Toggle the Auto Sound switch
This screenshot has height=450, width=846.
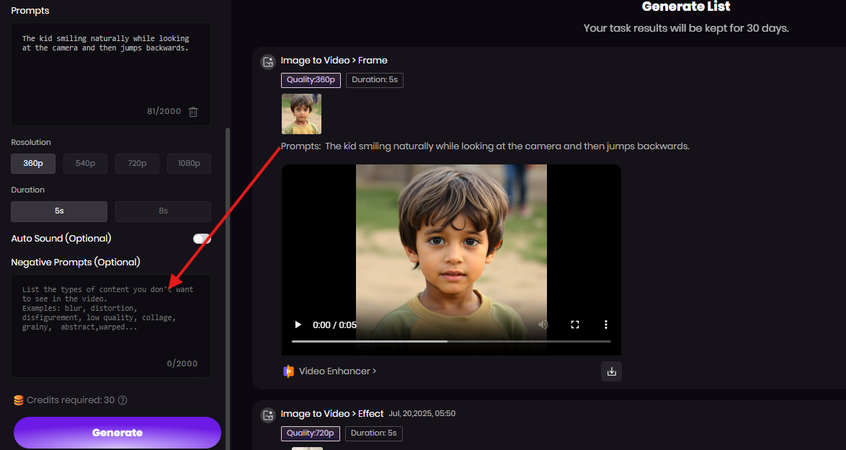(x=202, y=238)
